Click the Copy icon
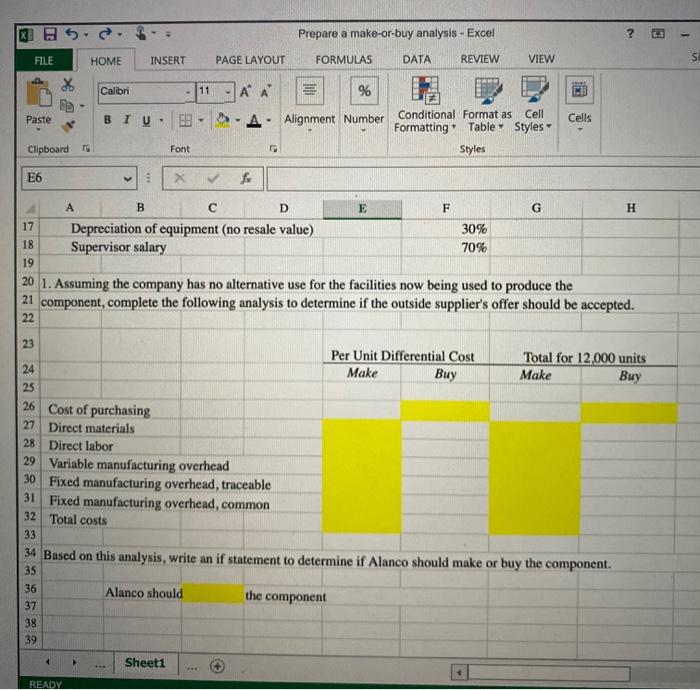 point(67,106)
